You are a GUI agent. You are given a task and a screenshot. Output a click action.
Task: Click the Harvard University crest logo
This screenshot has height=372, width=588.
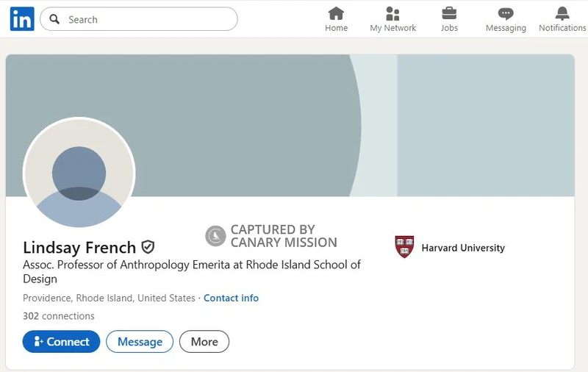click(404, 247)
